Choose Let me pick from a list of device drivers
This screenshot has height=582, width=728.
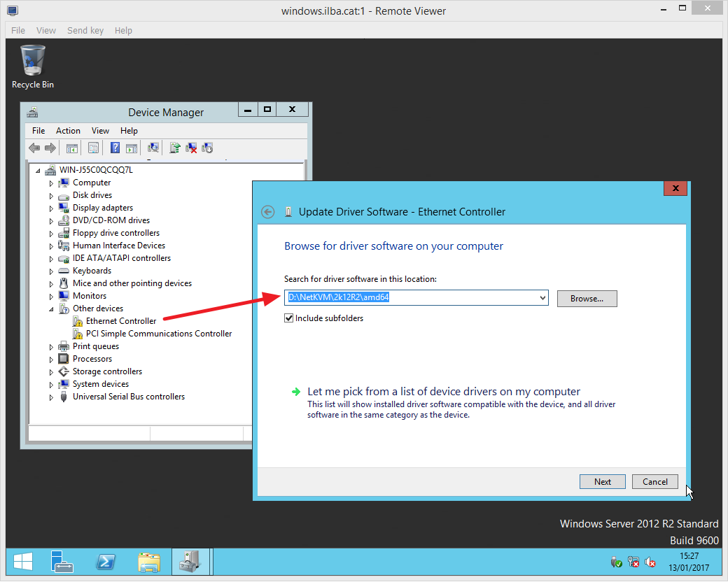[x=443, y=392]
